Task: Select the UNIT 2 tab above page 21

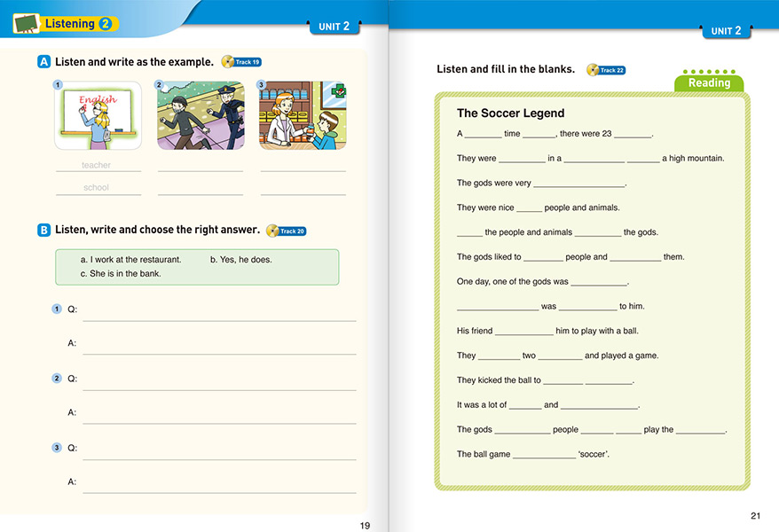Action: click(726, 31)
